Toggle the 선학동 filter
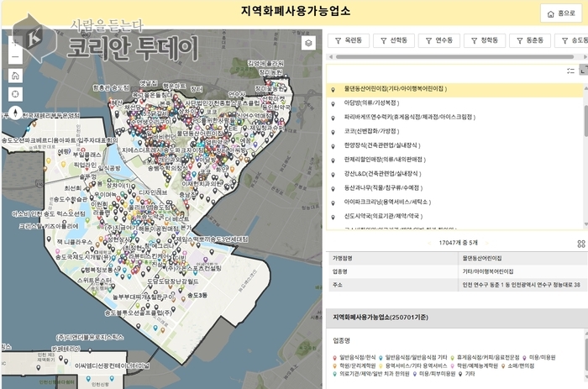This screenshot has width=588, height=389. point(393,40)
